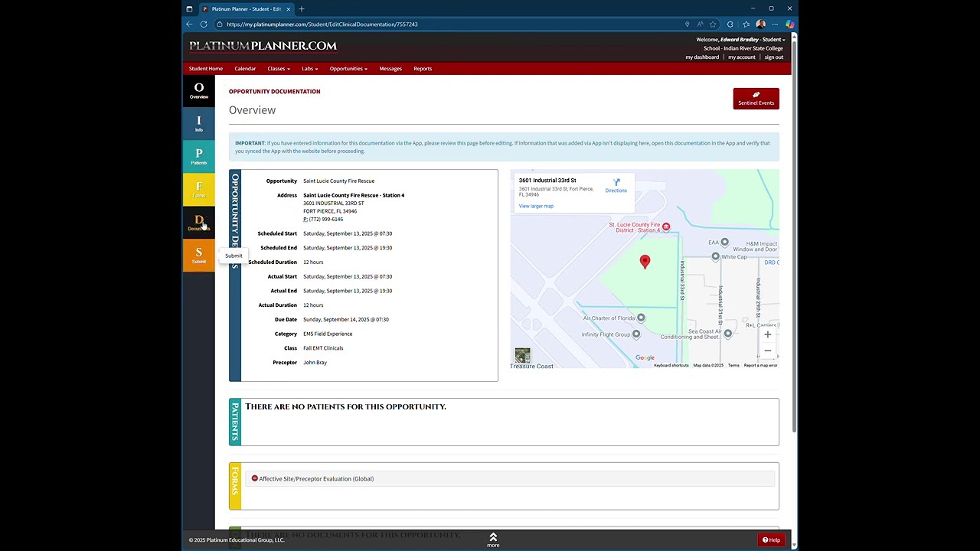The image size is (980, 551).
Task: Open the Messages menu item
Action: [x=390, y=69]
